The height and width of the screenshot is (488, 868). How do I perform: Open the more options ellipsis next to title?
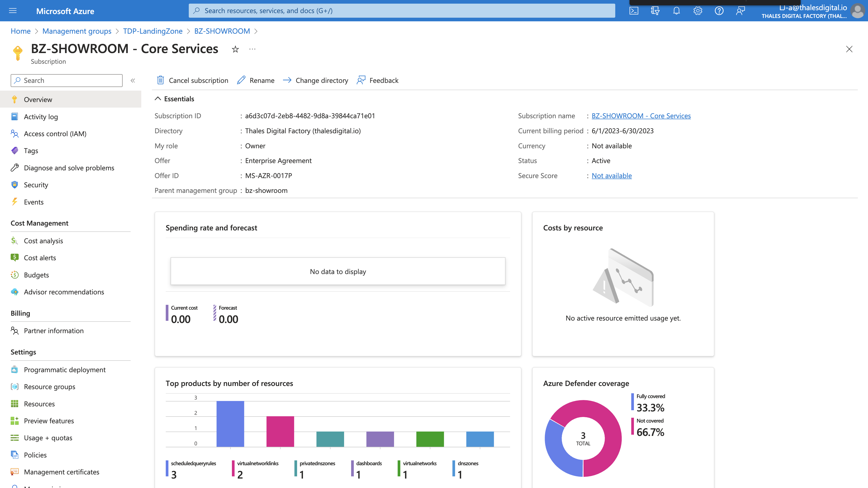point(253,49)
